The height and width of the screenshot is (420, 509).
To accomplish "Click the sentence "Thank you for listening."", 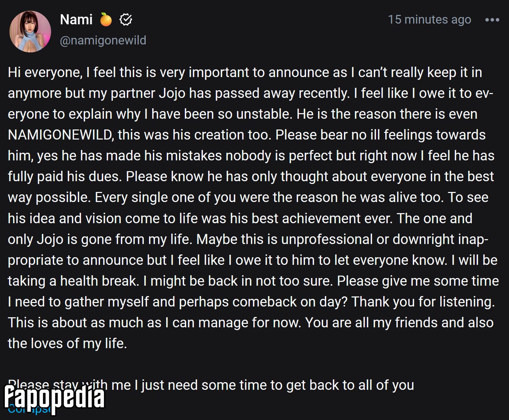I will 423,302.
